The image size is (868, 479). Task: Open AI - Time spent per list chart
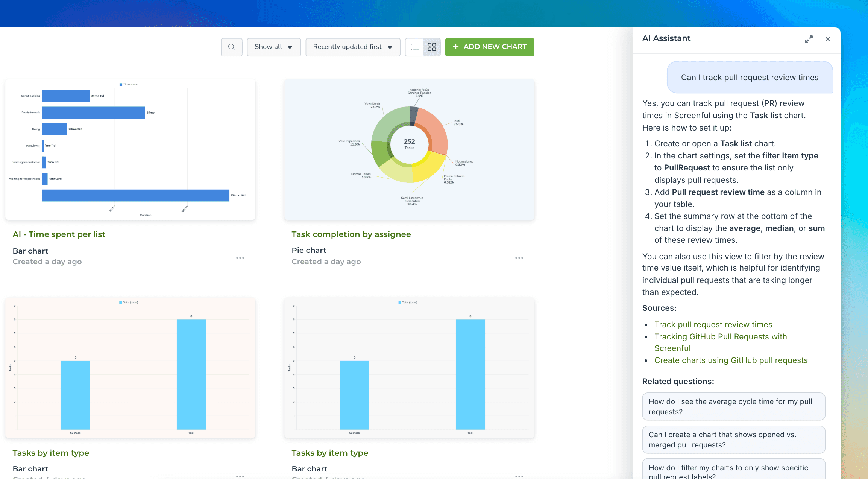59,234
